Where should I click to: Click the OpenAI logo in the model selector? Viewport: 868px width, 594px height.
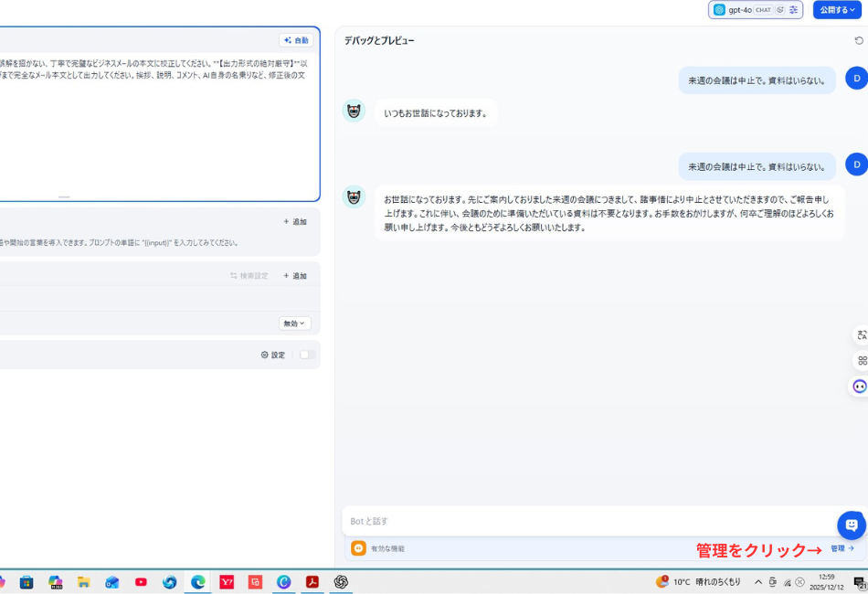pos(718,10)
